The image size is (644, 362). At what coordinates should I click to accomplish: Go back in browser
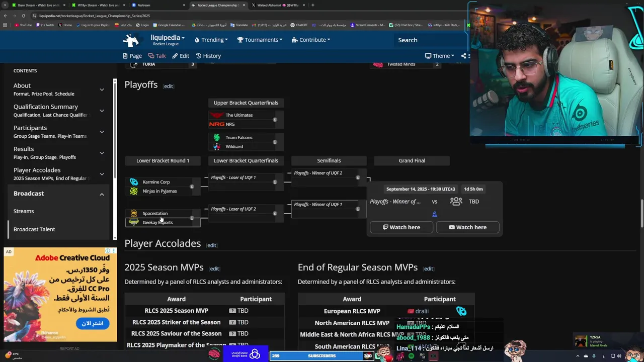pos(6,16)
